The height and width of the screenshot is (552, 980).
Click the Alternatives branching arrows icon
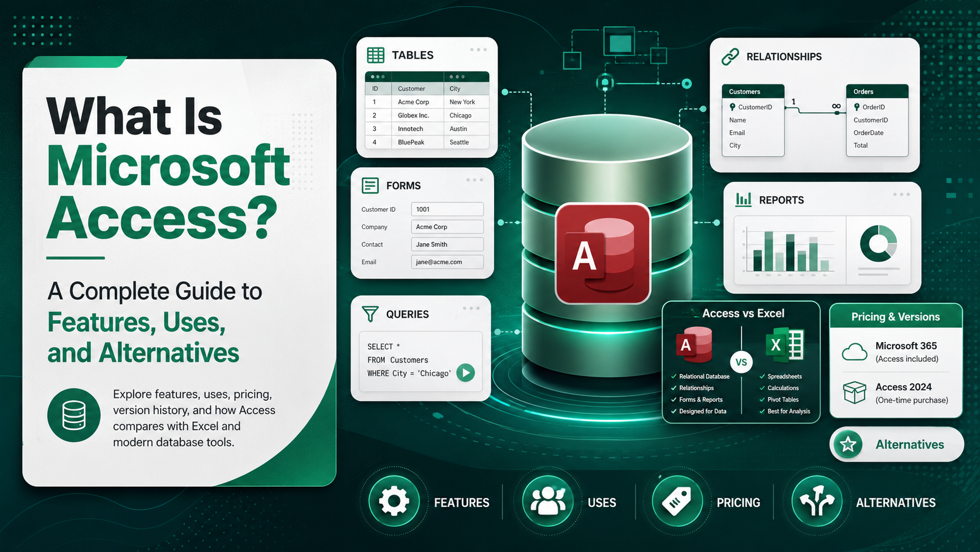pos(816,502)
